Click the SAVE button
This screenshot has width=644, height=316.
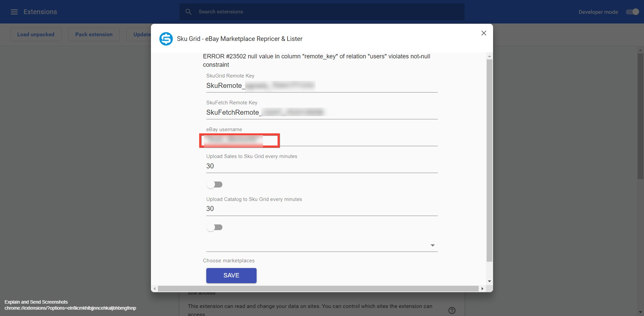[231, 275]
